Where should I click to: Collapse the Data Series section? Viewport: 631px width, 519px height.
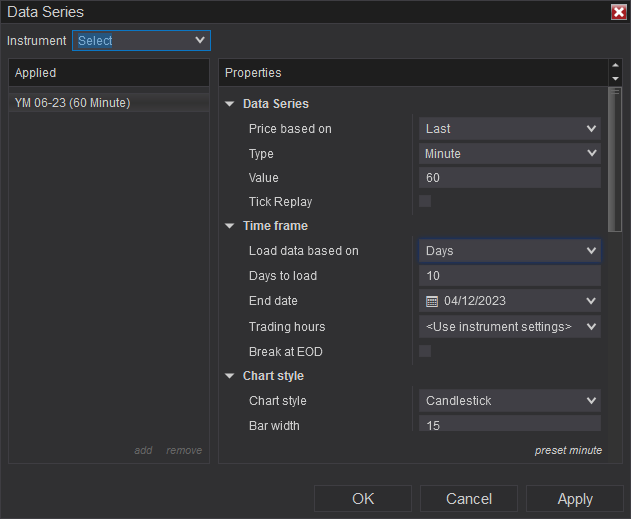click(230, 103)
